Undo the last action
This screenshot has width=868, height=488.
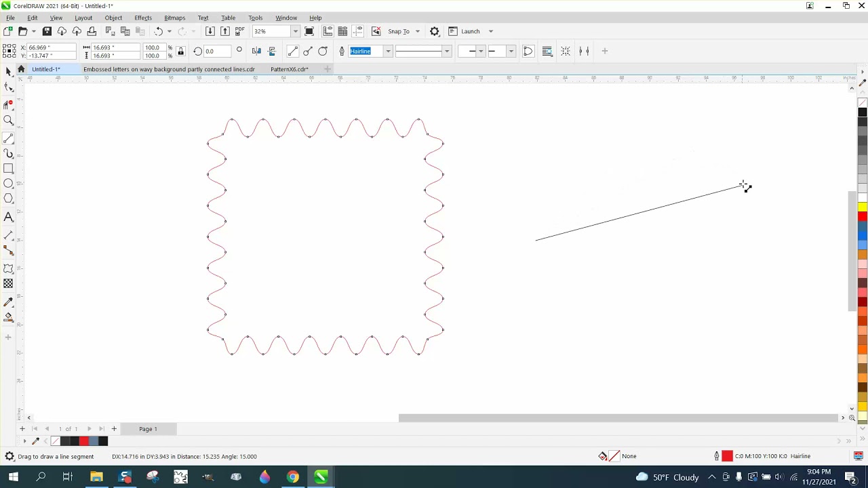click(x=158, y=31)
